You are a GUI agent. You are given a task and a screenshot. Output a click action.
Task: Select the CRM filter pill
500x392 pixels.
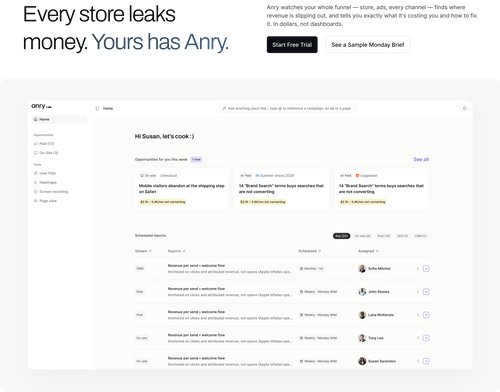(421, 236)
